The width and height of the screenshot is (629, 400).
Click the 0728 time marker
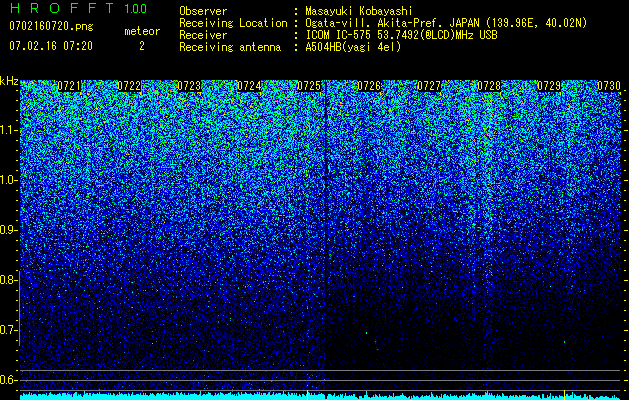[x=489, y=86]
